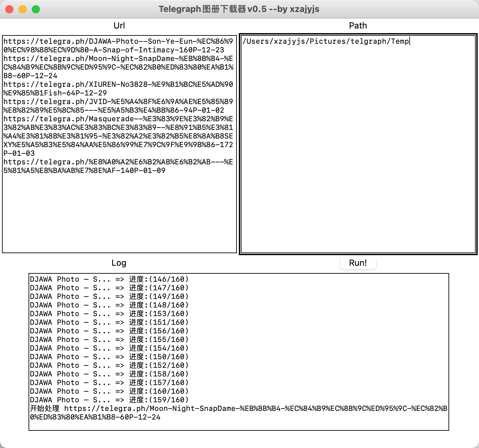Click the window title Telegraph图册下载器 v0.5
The width and height of the screenshot is (479, 448).
(x=239, y=9)
